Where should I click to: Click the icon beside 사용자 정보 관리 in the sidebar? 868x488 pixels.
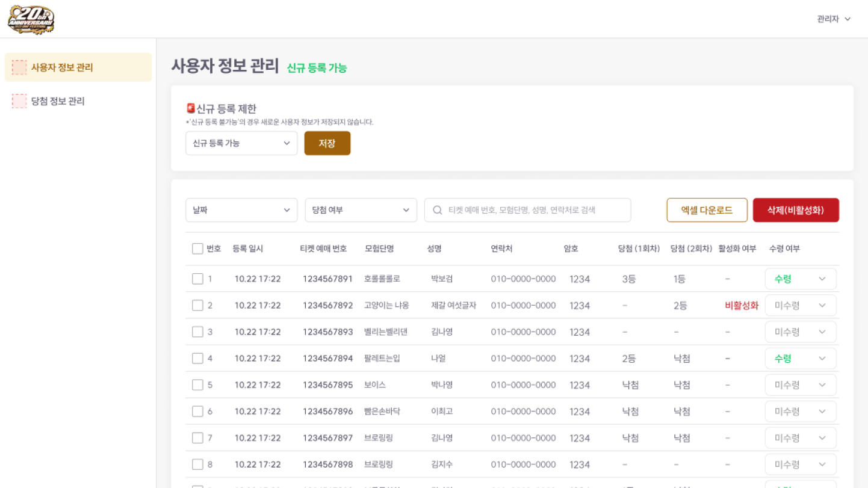click(x=19, y=67)
